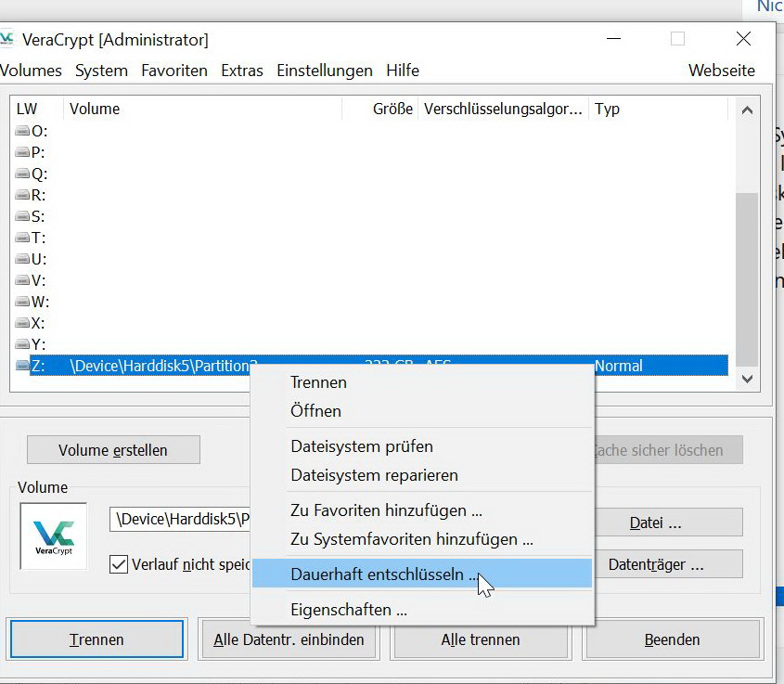Click Alle Datentr. einbinden button
This screenshot has width=784, height=684.
point(289,639)
